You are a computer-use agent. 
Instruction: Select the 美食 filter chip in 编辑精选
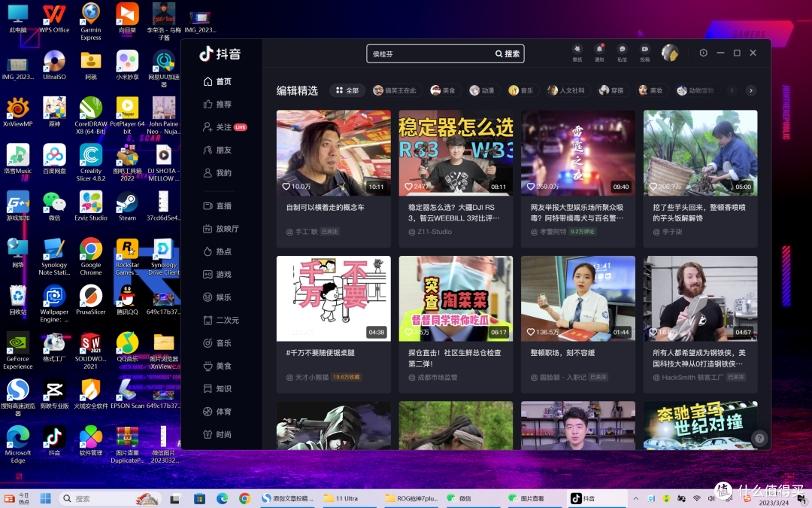coord(444,90)
